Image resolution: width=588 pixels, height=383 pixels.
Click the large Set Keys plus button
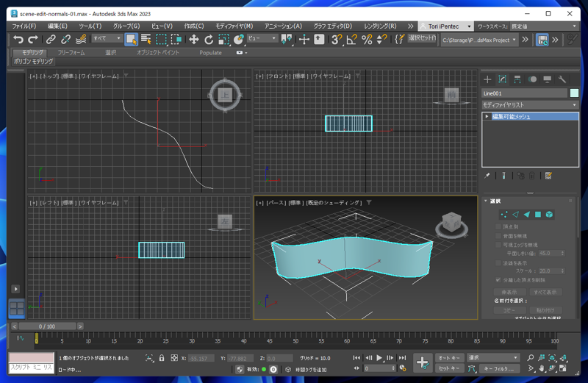tap(423, 362)
